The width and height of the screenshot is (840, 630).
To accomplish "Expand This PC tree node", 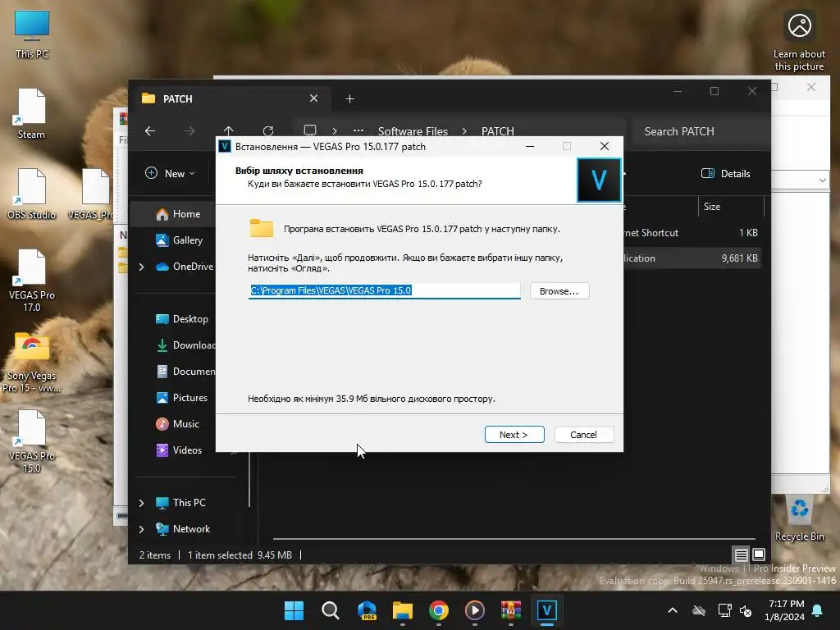I will [x=141, y=503].
